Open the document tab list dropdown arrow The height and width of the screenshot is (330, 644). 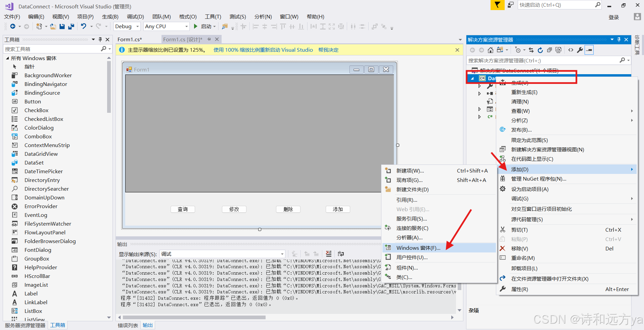[x=460, y=40]
